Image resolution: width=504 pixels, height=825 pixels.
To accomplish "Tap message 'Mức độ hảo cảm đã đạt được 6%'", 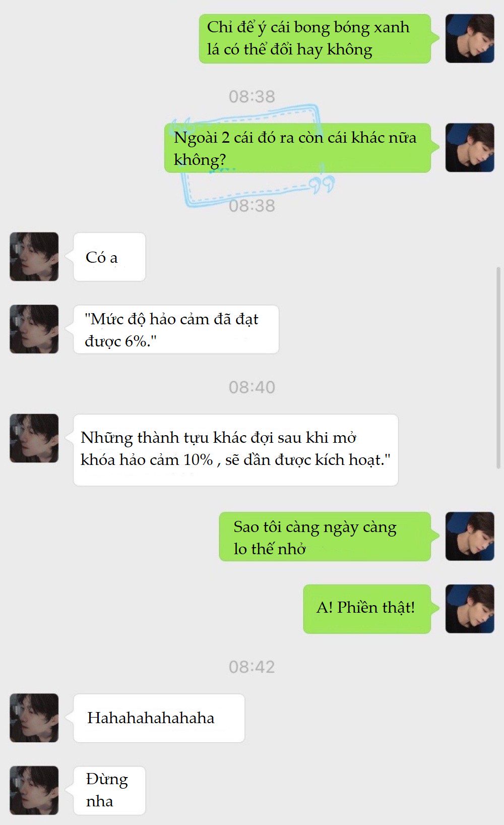I will point(176,329).
